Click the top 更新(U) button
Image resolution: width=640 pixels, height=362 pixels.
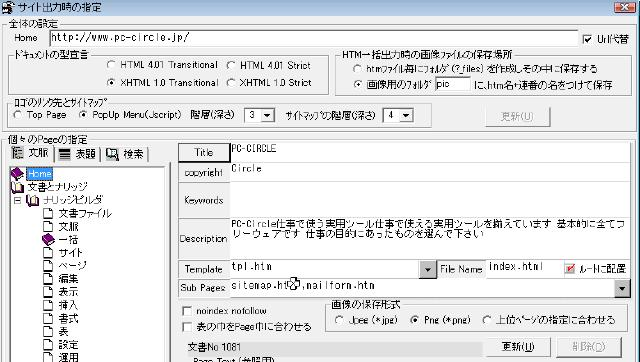(518, 117)
